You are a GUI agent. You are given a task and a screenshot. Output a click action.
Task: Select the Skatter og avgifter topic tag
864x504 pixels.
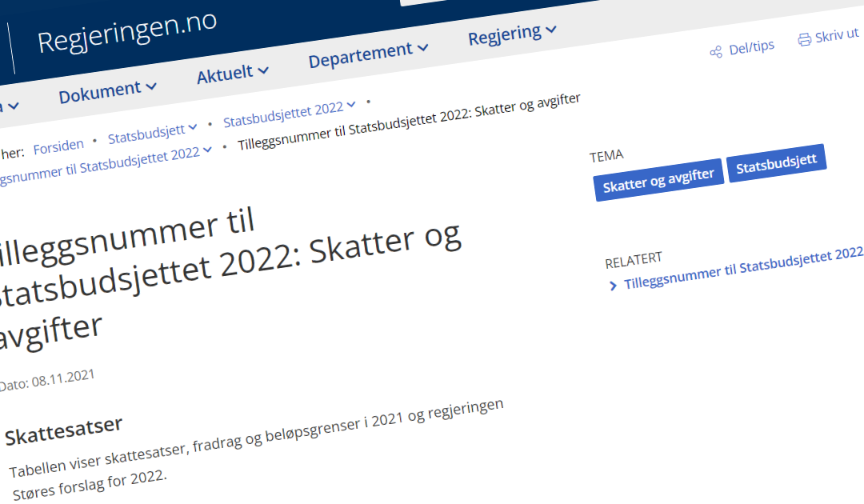coord(658,180)
